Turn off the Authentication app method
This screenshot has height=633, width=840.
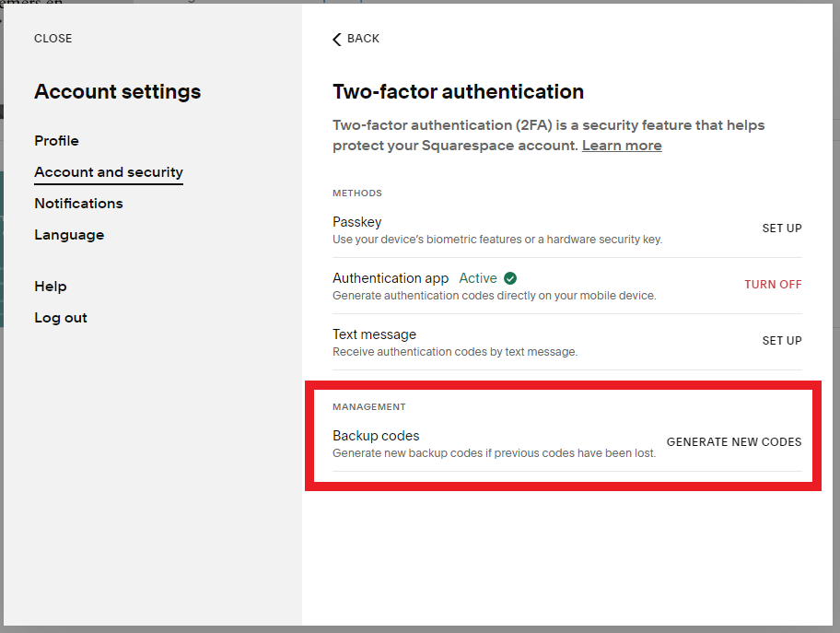[773, 285]
